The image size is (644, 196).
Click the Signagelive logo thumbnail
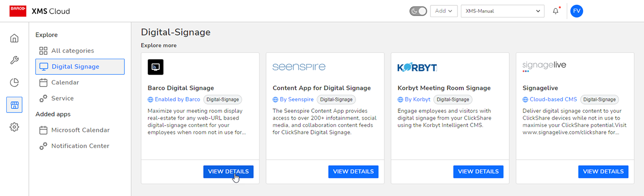point(545,66)
